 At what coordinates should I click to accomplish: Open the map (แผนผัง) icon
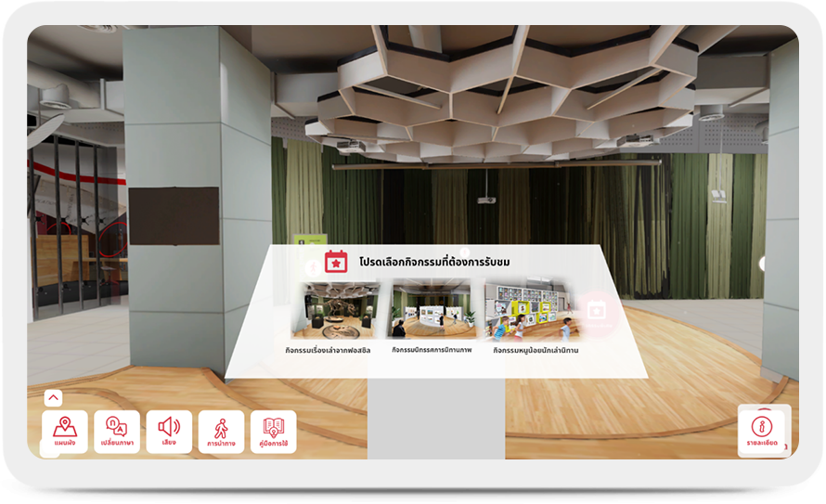65,432
